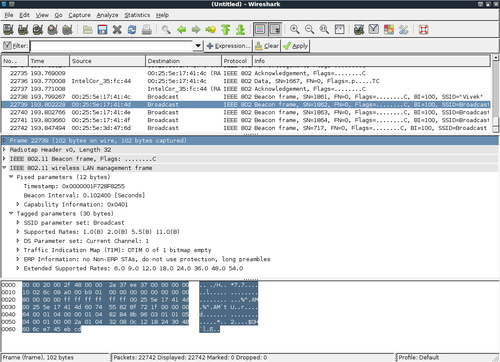Expand DS Parameter set node

pos(18,241)
